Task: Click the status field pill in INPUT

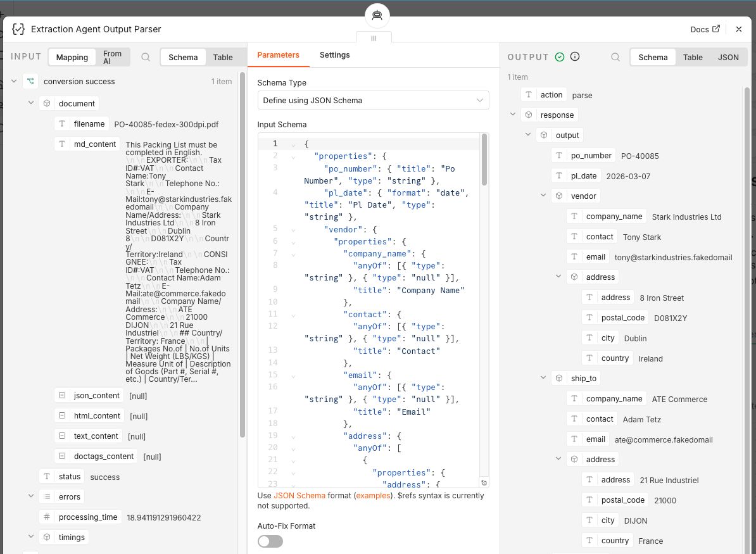Action: pyautogui.click(x=61, y=476)
